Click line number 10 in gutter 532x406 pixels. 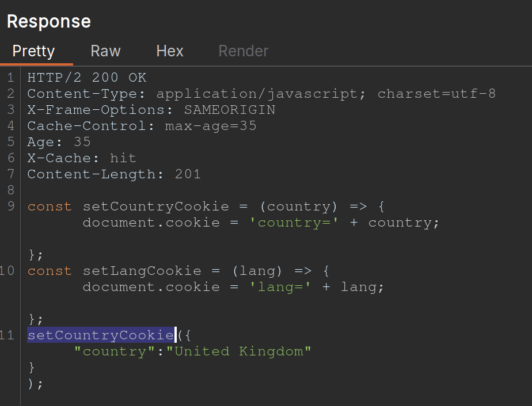8,271
